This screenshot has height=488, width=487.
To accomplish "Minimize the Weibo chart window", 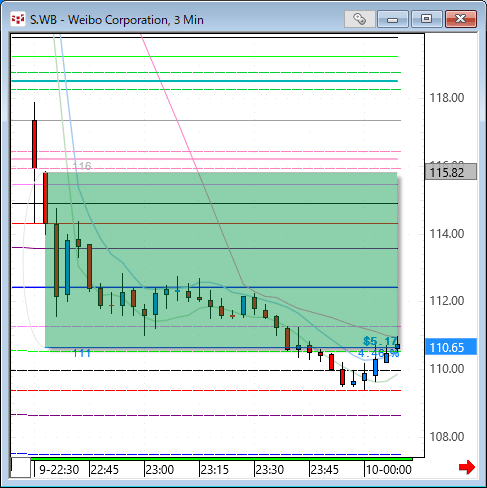I will (393, 19).
